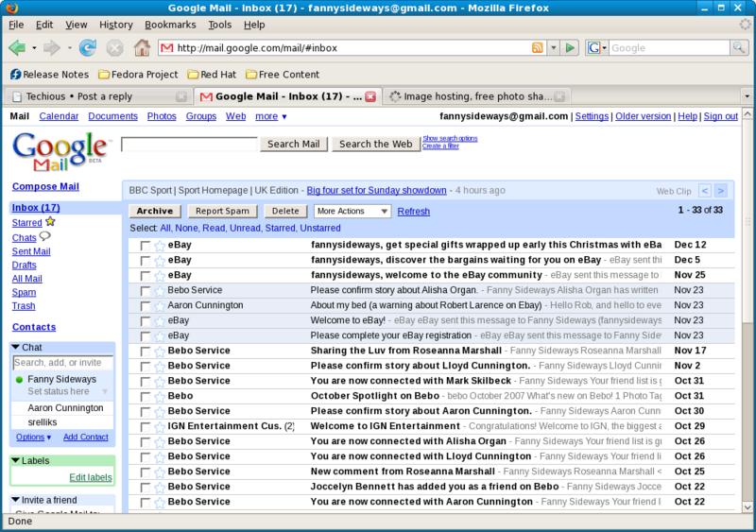Click the Search Mail button
Screen dimensions: 756x532
click(294, 145)
